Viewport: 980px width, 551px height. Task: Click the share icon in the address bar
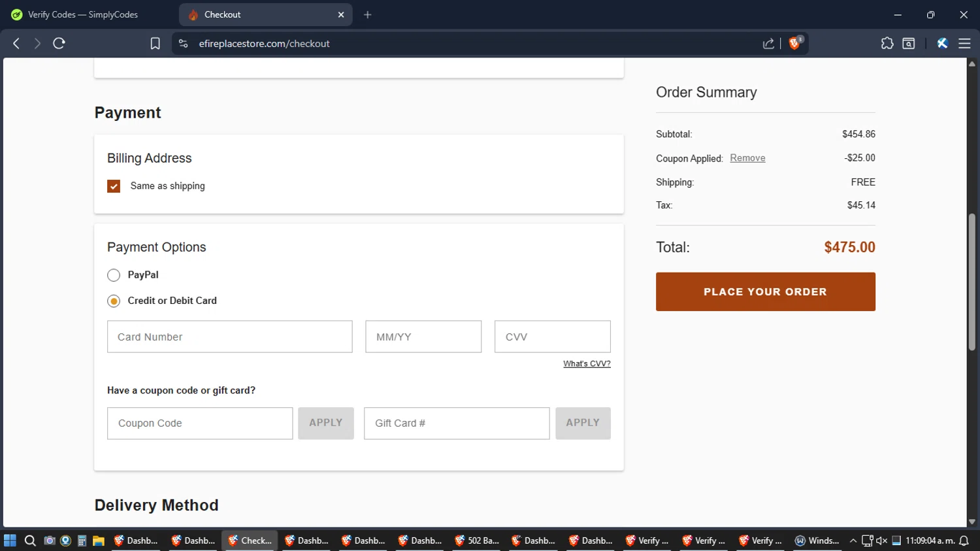click(768, 43)
